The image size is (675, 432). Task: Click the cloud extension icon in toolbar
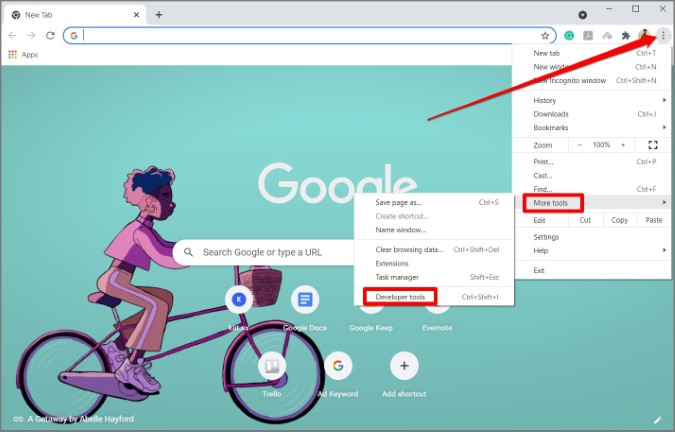coord(607,36)
